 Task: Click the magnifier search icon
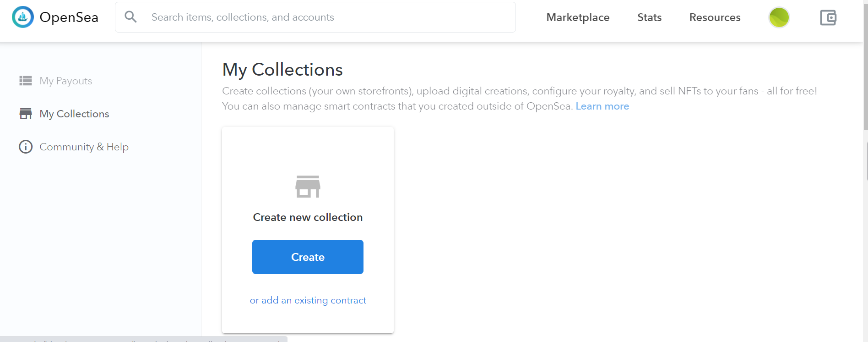click(x=130, y=17)
